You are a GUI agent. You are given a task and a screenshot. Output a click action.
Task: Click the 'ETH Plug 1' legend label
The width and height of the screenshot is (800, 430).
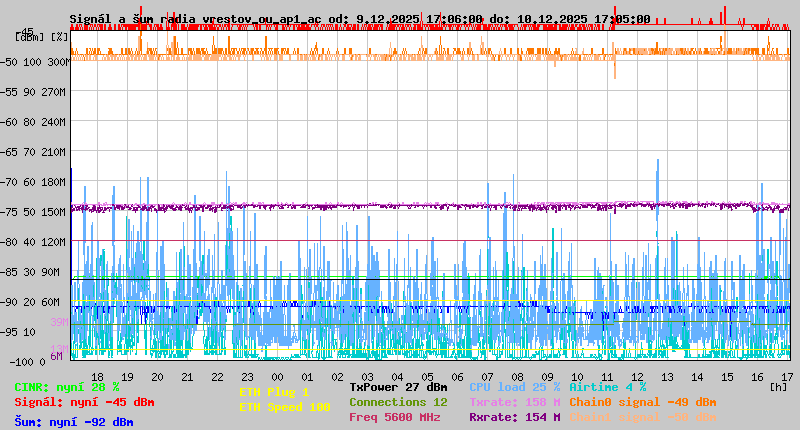click(x=274, y=392)
